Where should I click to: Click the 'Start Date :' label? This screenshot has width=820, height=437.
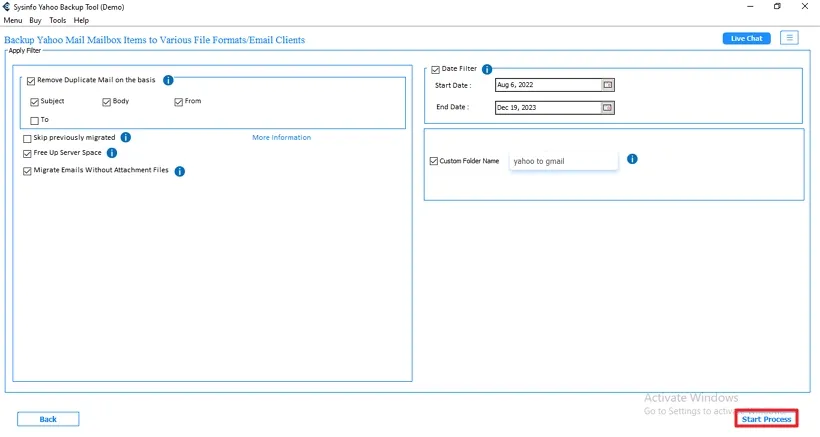click(x=453, y=85)
